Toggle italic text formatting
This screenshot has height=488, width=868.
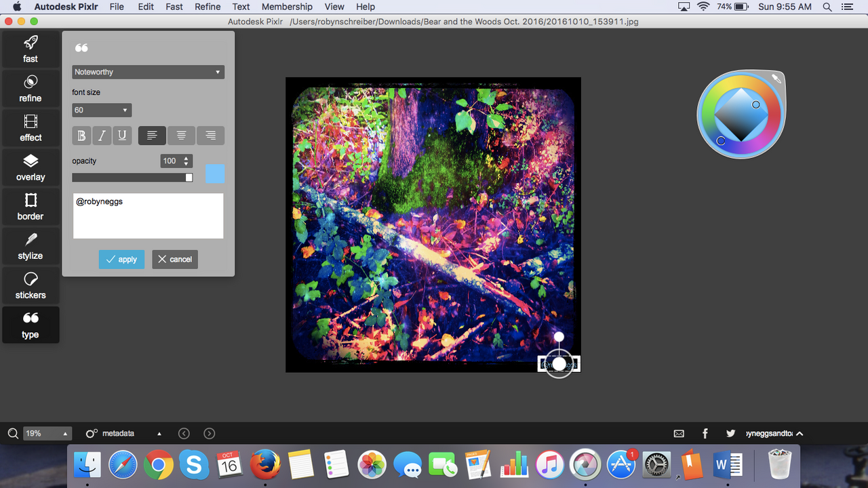(102, 136)
